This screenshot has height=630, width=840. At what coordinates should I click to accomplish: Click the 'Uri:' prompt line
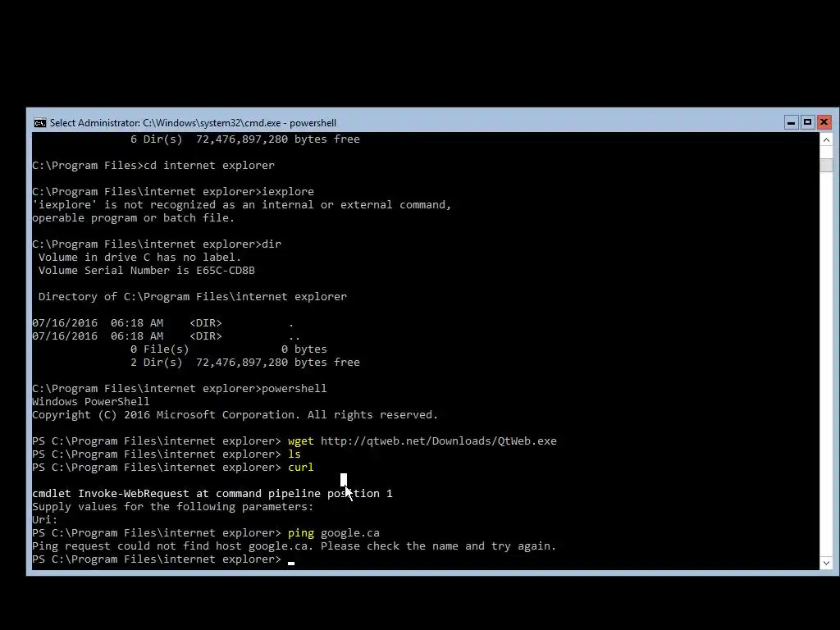tap(44, 519)
